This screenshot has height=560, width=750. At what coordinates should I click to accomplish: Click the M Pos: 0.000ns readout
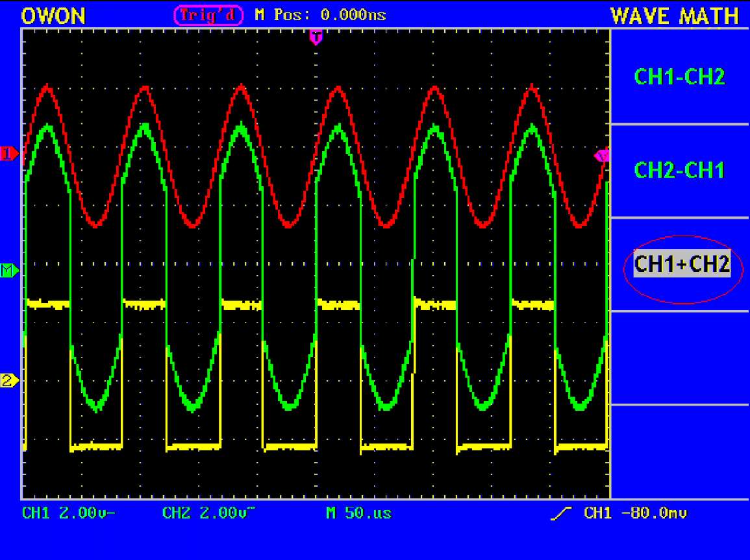click(x=321, y=16)
